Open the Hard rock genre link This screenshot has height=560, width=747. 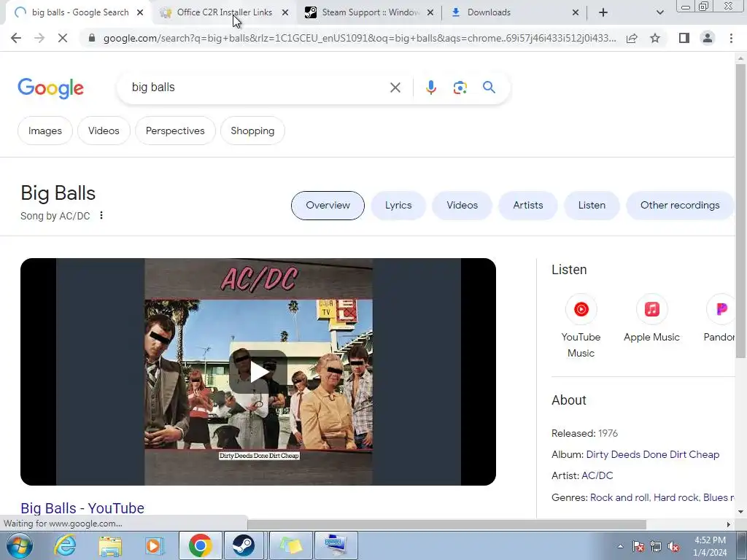click(676, 497)
